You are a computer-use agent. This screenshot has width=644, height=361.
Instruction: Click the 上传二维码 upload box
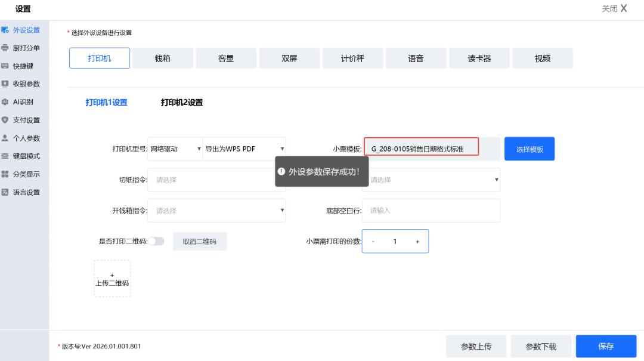click(112, 279)
